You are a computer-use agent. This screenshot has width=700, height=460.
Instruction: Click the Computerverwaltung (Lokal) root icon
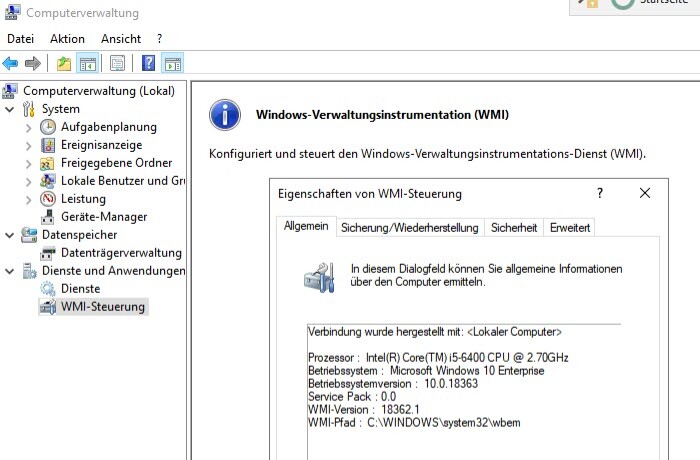coord(10,91)
